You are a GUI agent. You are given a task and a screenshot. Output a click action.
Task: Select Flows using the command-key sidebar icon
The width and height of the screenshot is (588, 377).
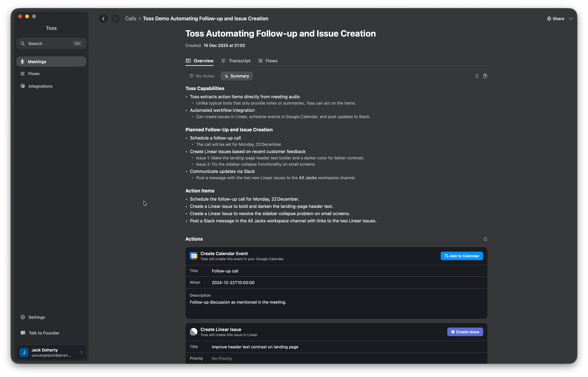click(x=23, y=73)
